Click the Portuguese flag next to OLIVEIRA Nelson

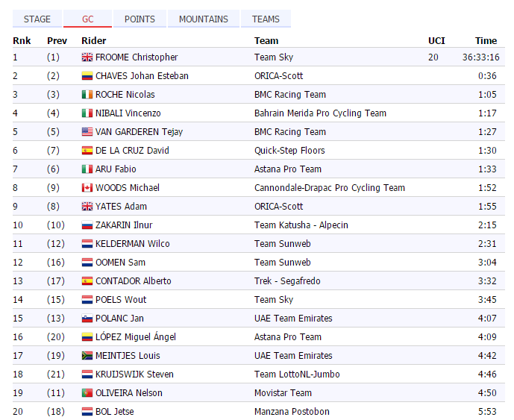click(87, 393)
